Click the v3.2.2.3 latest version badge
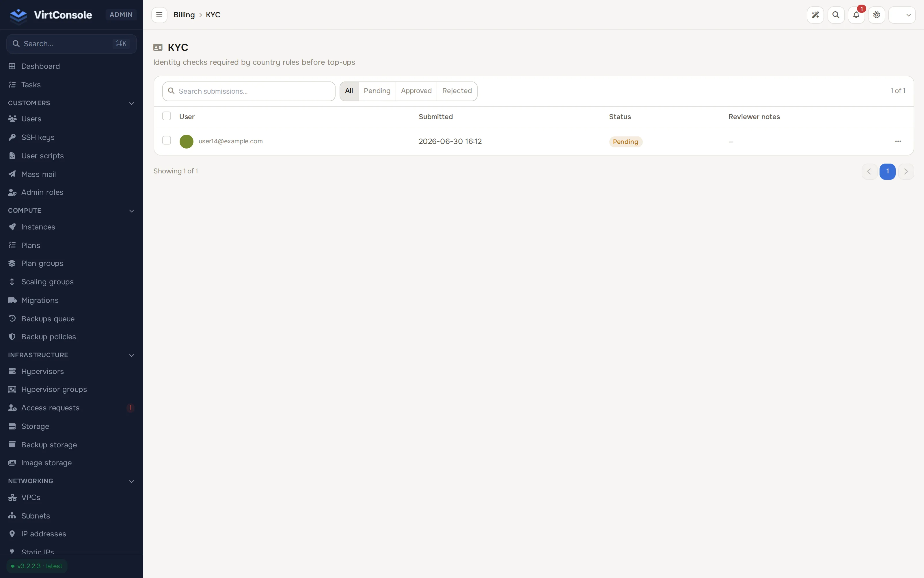Viewport: 924px width, 578px height. click(x=37, y=566)
